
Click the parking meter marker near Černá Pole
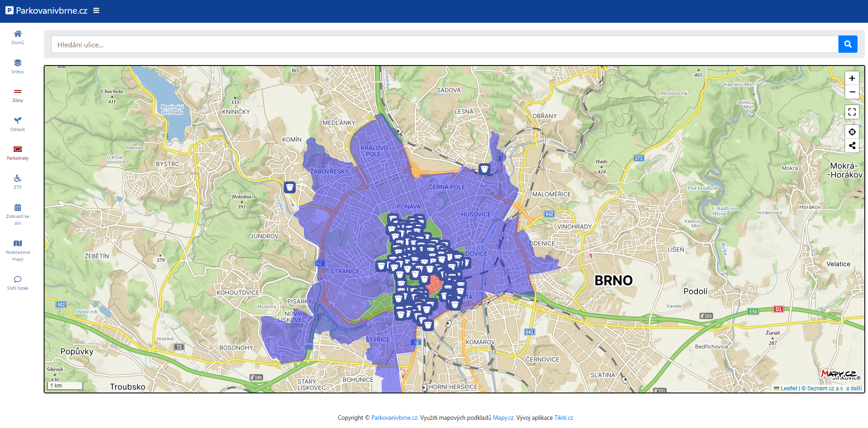coord(484,169)
